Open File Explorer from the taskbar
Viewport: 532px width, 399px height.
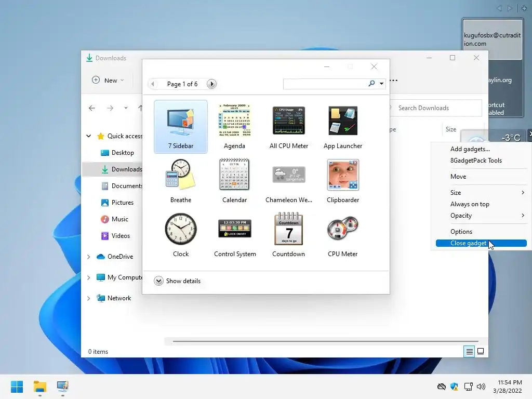[x=39, y=387]
